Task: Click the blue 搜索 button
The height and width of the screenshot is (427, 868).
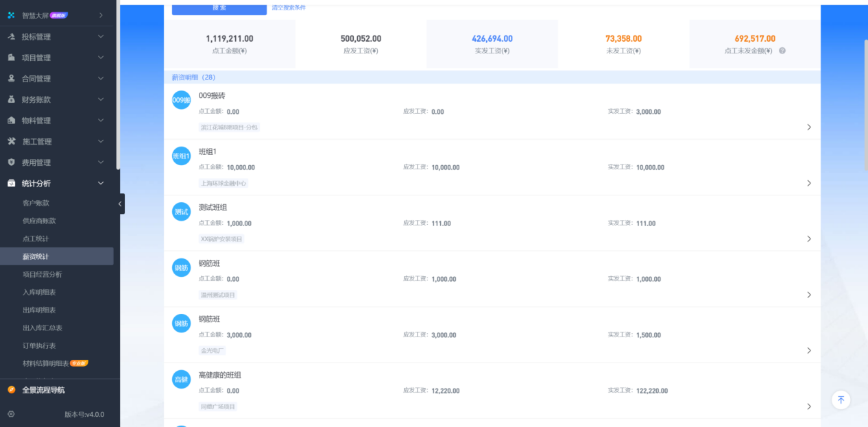Action: [x=219, y=8]
